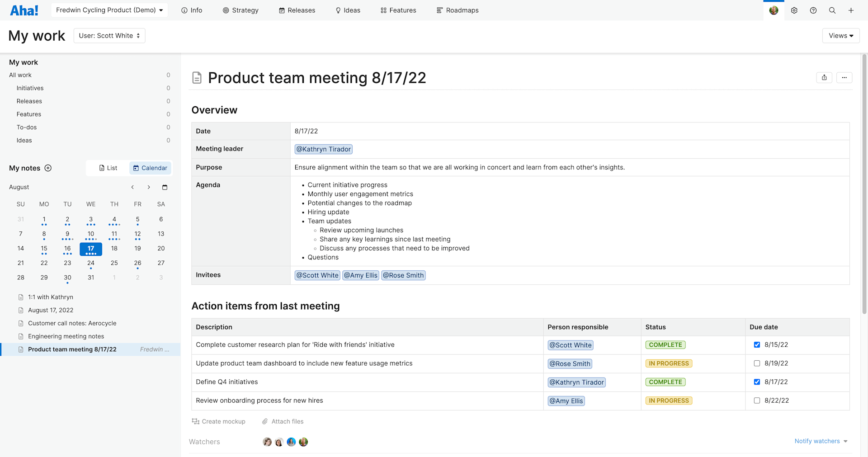Switch to the List tab in My notes
The width and height of the screenshot is (868, 457).
(x=108, y=168)
